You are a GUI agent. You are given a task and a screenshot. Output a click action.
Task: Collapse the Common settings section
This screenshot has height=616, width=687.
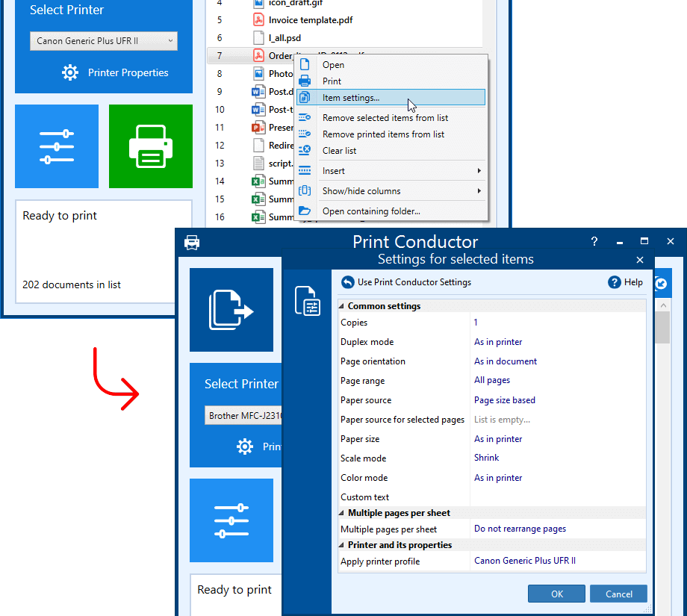342,306
